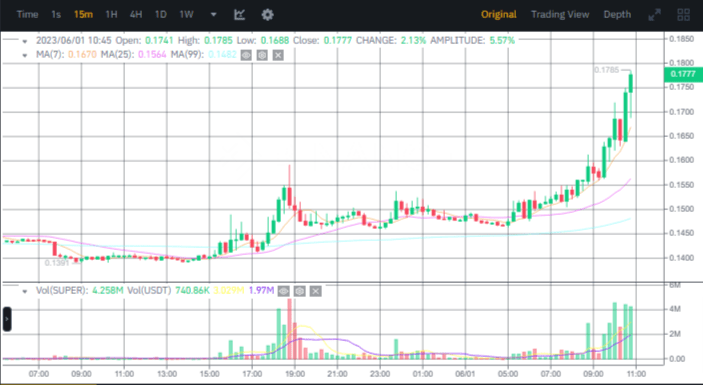Remove the Vol indicator with X
The image size is (703, 385).
coord(316,291)
